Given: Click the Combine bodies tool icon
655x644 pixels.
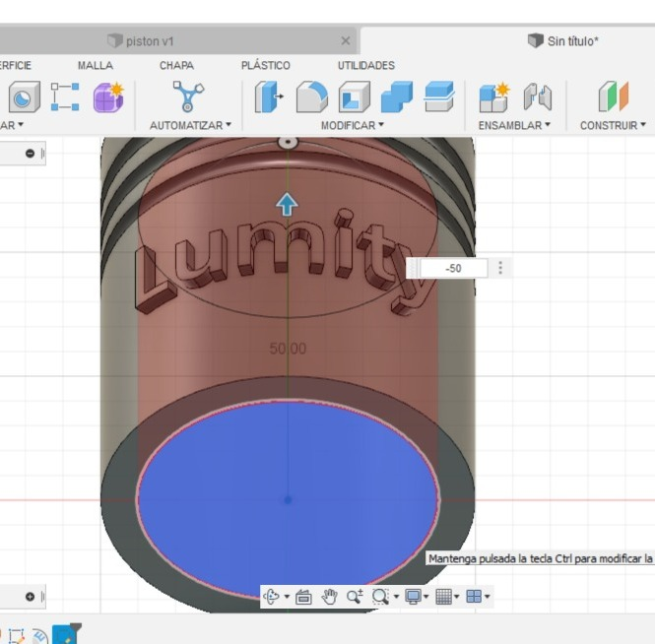Looking at the screenshot, I should [x=396, y=97].
